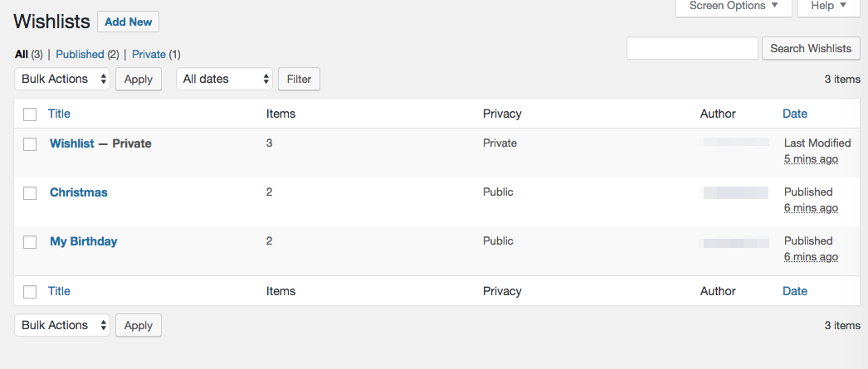Toggle the footer select-all checkbox
Image resolution: width=868 pixels, height=369 pixels.
coord(30,292)
